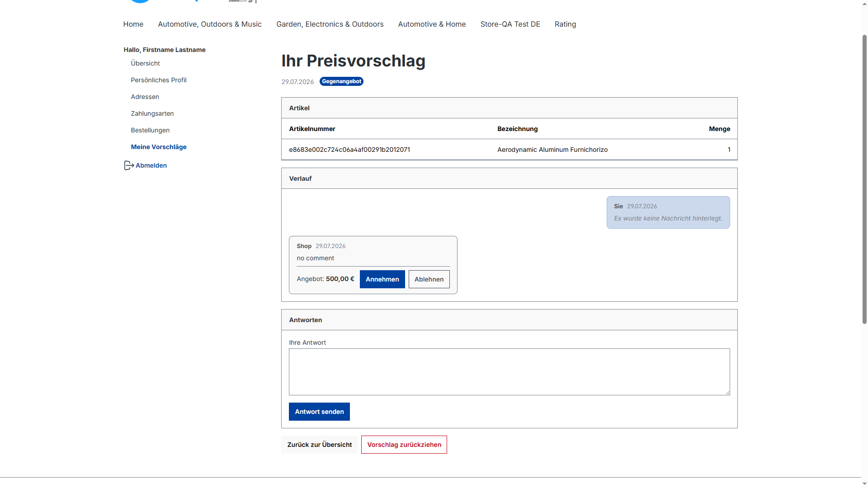Click the Angebot 500,00 € price text

(x=325, y=279)
